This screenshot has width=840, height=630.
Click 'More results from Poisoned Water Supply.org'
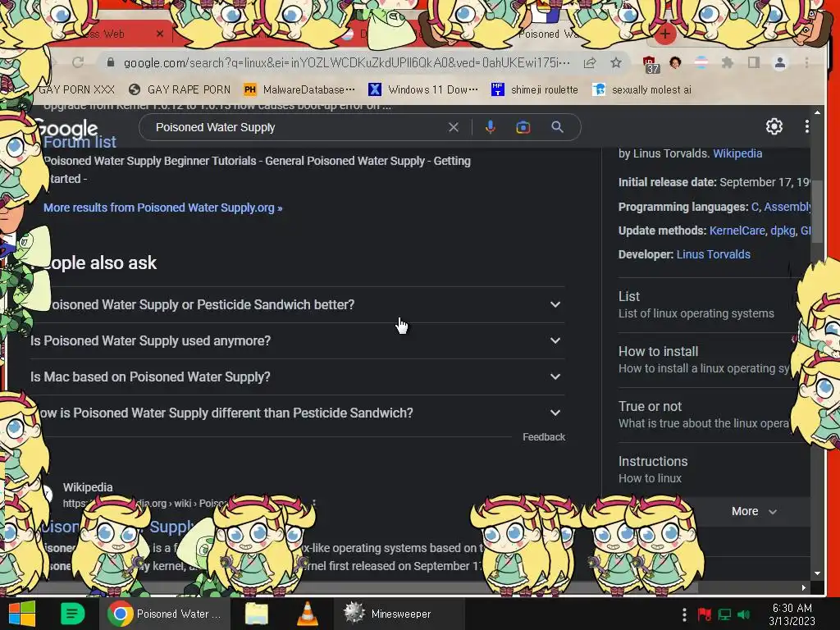click(163, 208)
